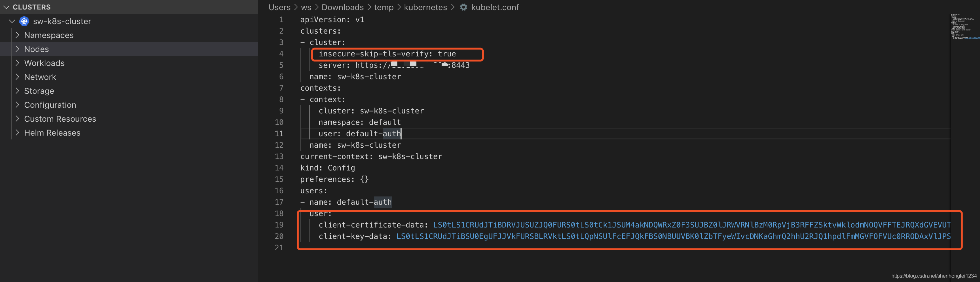980x282 pixels.
Task: Collapse the sw-k8s-cluster tree
Action: (11, 21)
